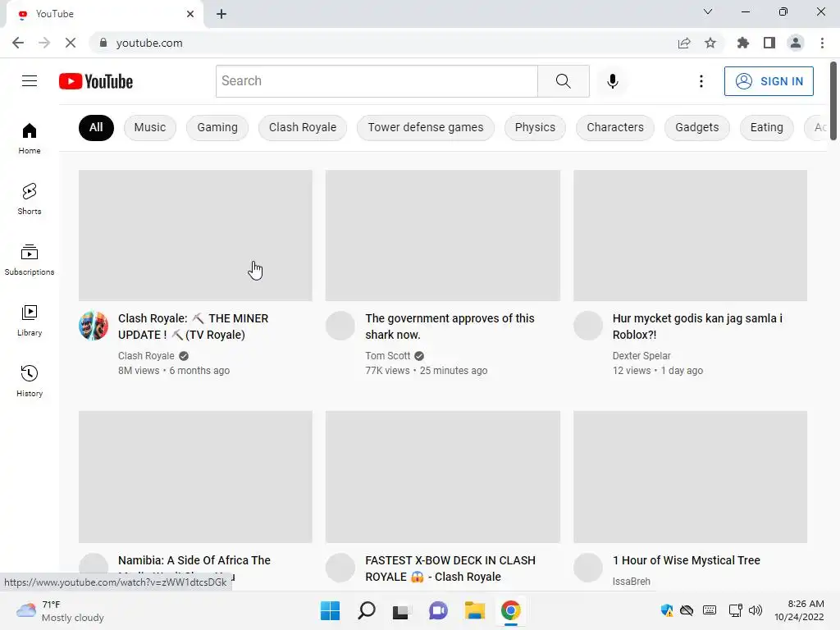Select the Physics filter chip
The height and width of the screenshot is (630, 840).
pos(535,127)
